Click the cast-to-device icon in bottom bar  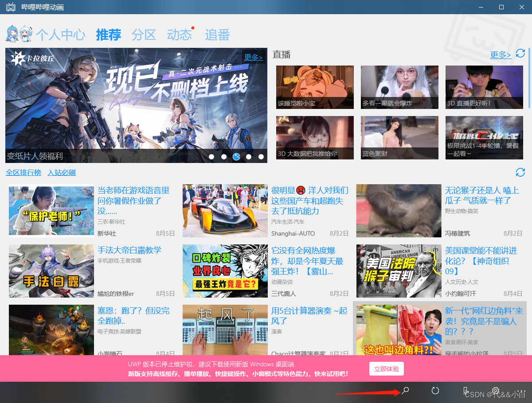pos(465,391)
